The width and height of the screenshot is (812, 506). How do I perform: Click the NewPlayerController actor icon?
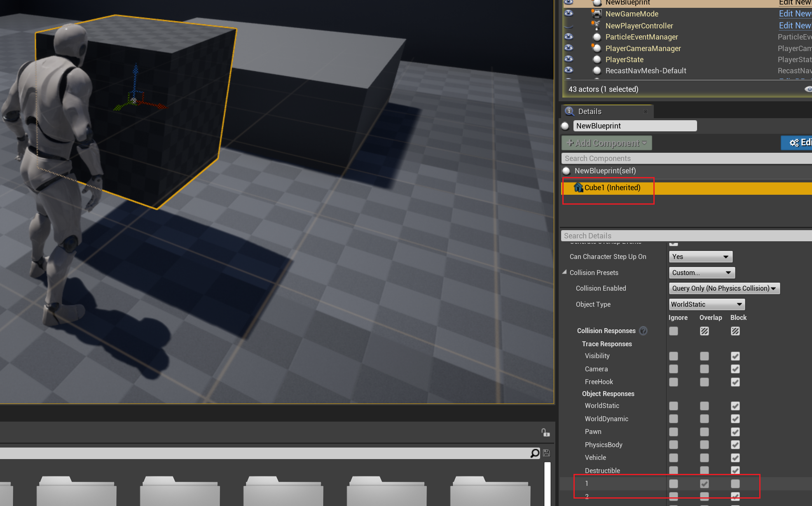(596, 26)
